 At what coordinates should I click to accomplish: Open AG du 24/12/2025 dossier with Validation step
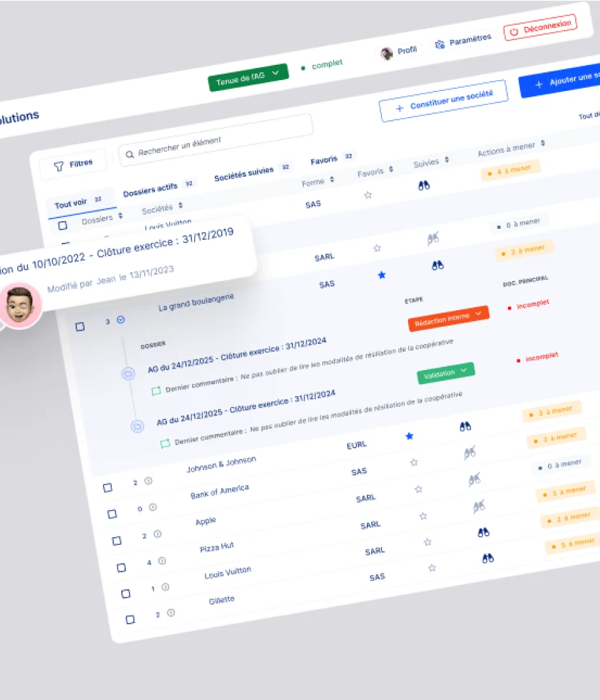[x=245, y=408]
